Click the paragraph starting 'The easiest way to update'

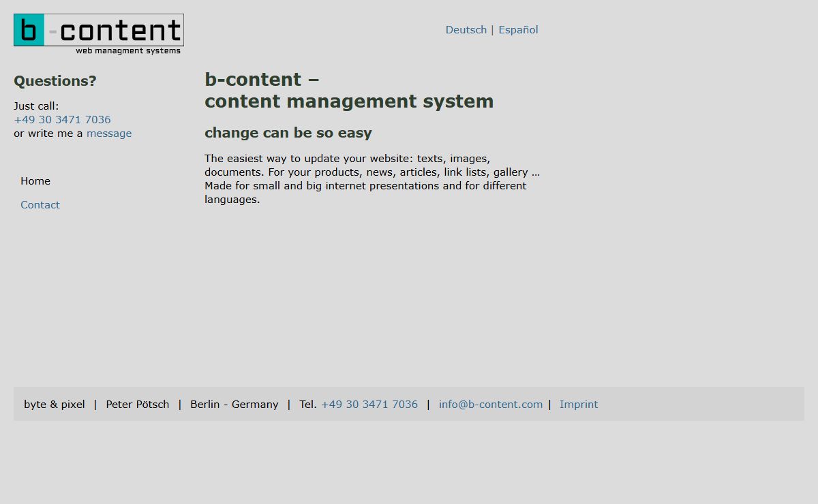click(372, 179)
